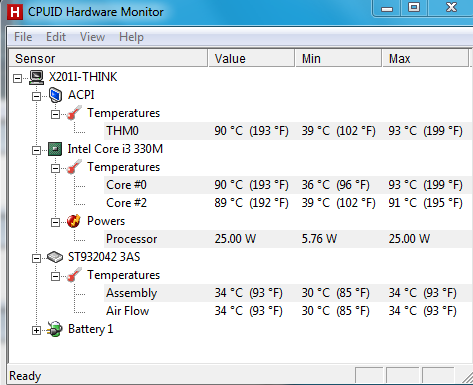Screen dimensions: 473x385
Task: Open the View menu
Action: [92, 37]
